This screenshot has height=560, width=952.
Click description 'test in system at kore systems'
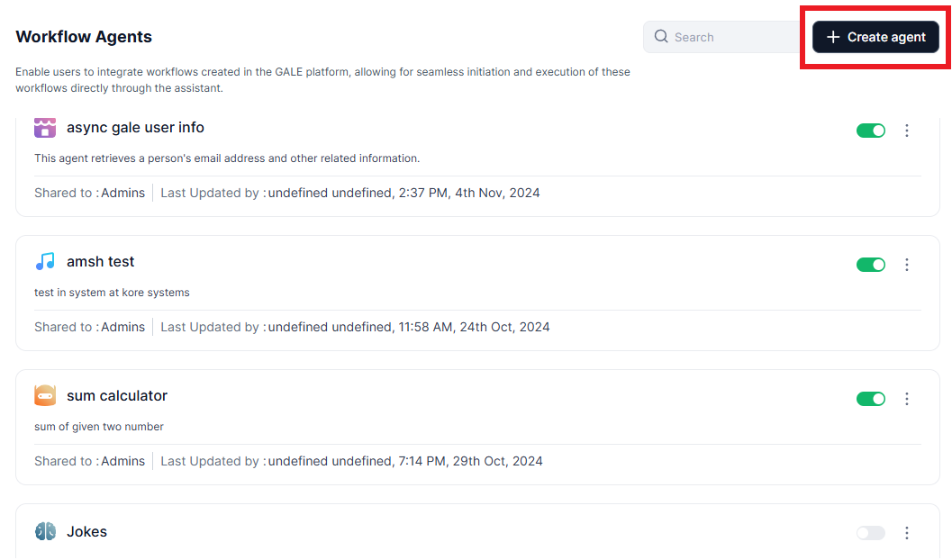coord(112,293)
